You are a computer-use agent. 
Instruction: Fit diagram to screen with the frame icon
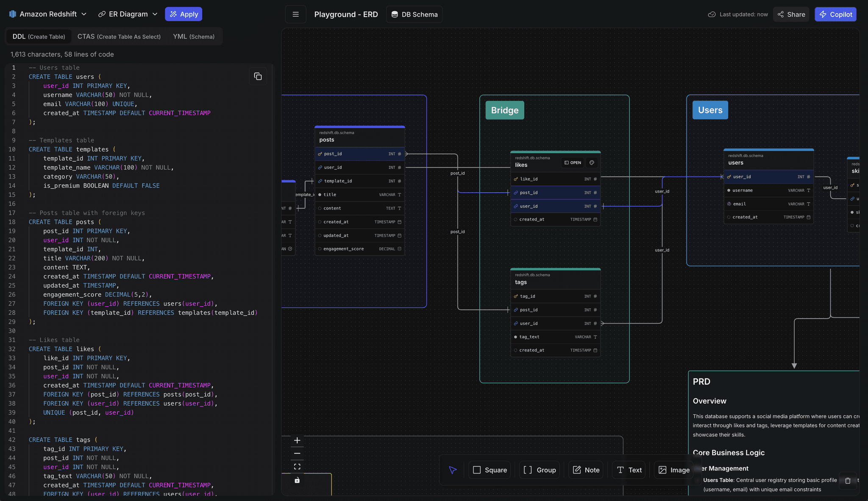pos(297,466)
